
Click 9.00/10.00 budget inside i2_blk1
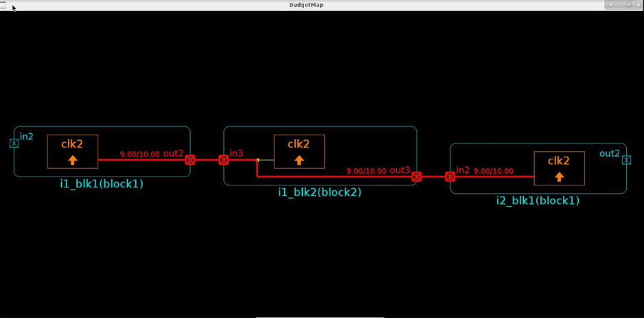click(493, 171)
